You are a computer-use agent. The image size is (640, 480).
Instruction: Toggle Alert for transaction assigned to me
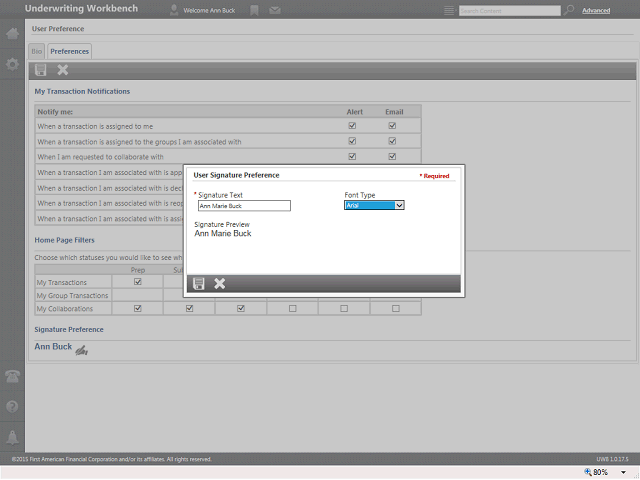[352, 126]
